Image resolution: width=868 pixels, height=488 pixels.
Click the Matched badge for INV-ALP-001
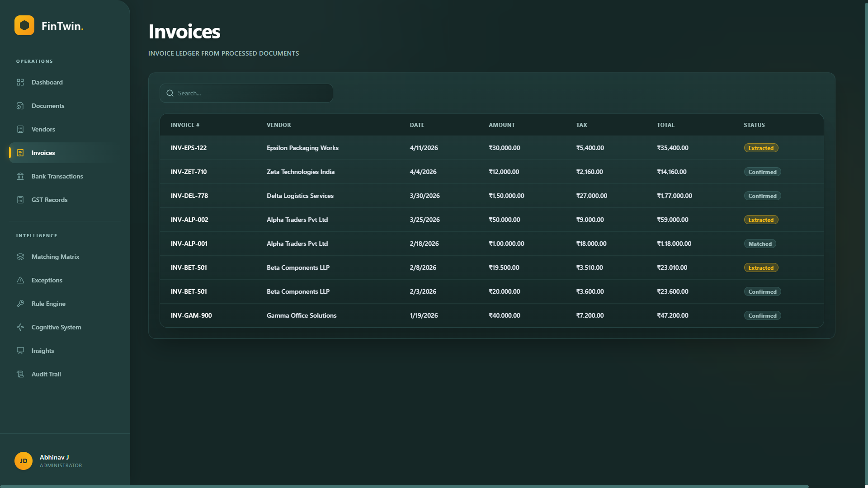tap(759, 244)
